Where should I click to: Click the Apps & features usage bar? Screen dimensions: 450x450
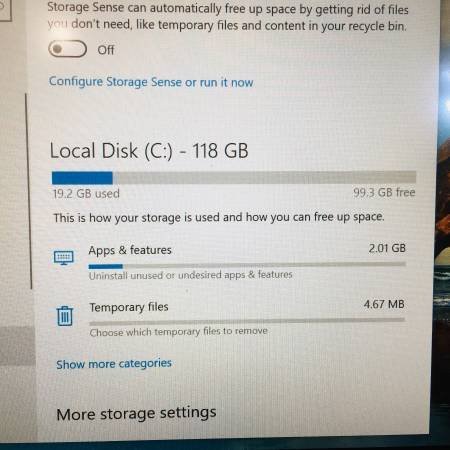click(247, 265)
